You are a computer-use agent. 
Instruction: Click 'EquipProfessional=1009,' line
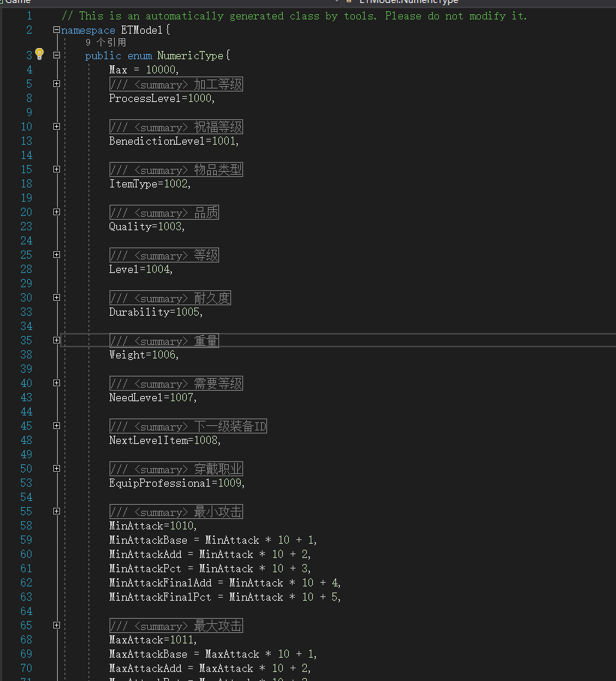coord(177,483)
